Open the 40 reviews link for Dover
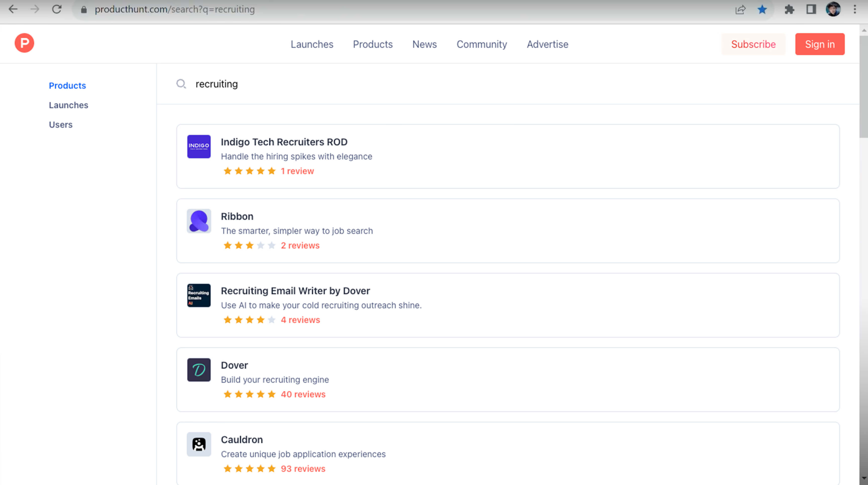 click(x=303, y=394)
